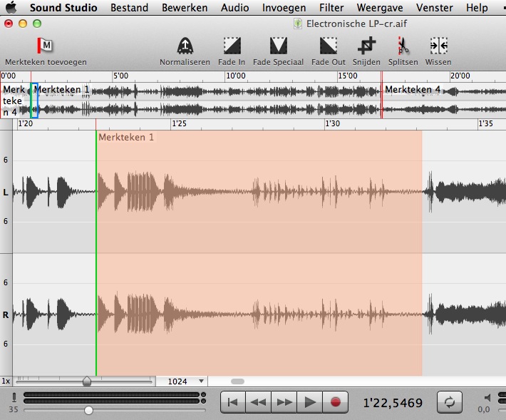Click the Snijden crop icon

pyautogui.click(x=366, y=46)
